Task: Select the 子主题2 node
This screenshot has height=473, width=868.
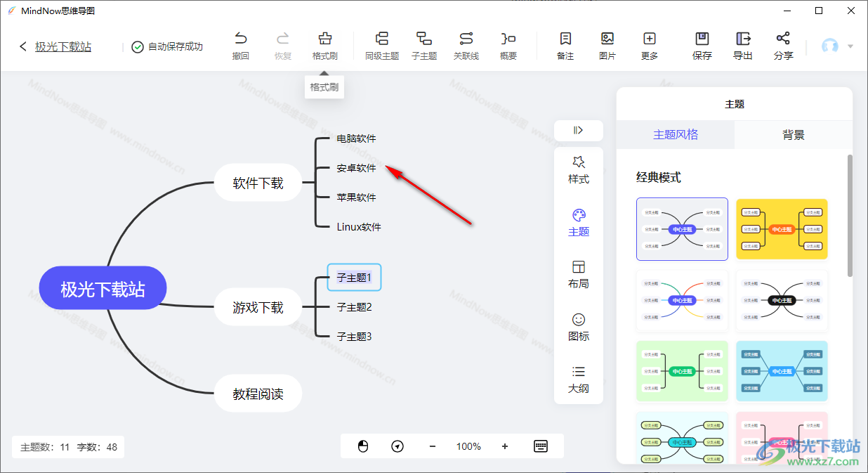Action: [x=354, y=307]
